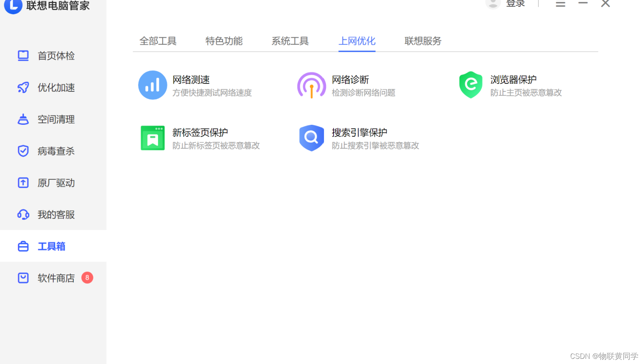This screenshot has height=364, width=644.
Task: Click the text 防止主页被恶意篡改
Action: [526, 93]
